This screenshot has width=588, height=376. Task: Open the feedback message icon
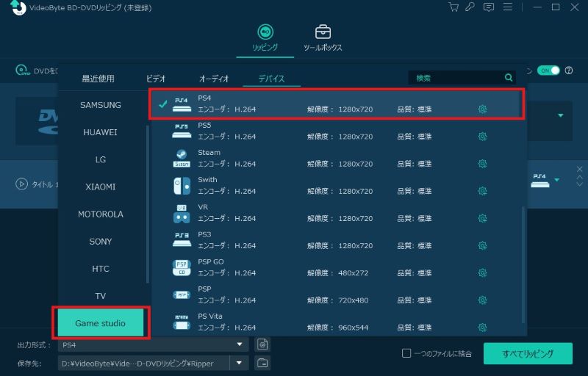(489, 7)
